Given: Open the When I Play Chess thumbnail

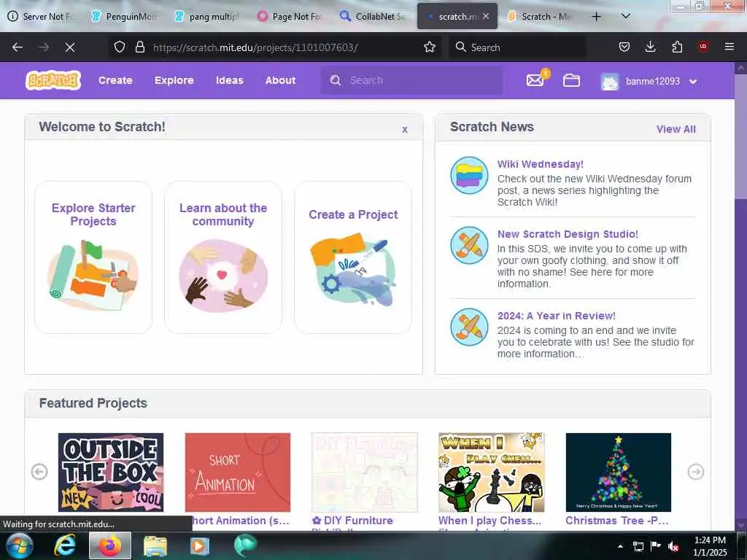Looking at the screenshot, I should (491, 472).
